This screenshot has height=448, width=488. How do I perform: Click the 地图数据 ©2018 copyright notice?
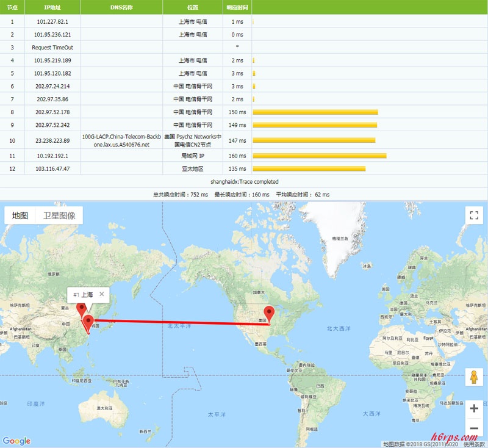tap(420, 444)
